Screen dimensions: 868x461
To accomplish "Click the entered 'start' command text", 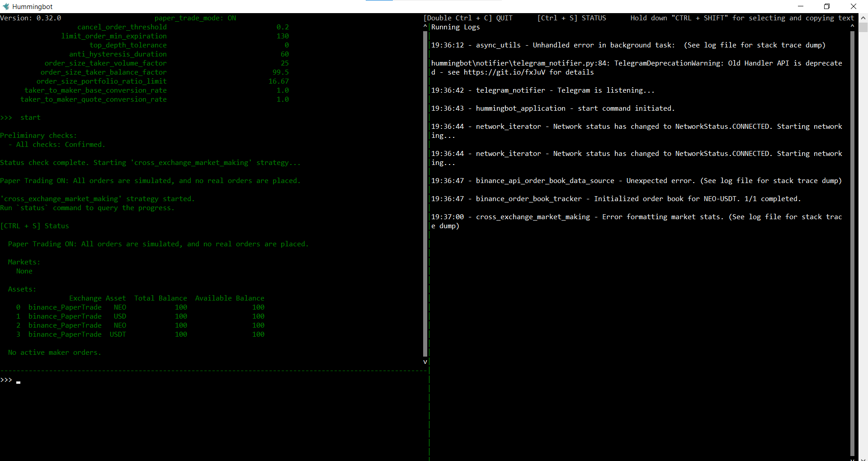I will 30,118.
